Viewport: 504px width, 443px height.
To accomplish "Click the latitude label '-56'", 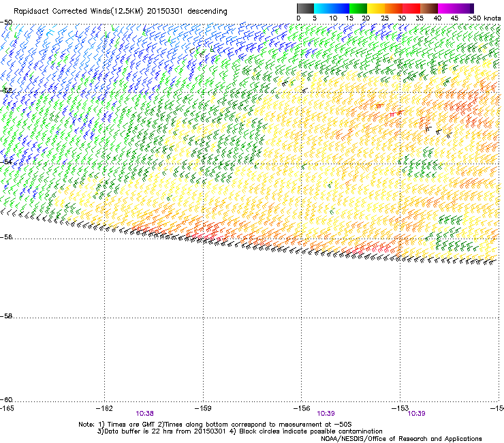I will tap(6, 237).
